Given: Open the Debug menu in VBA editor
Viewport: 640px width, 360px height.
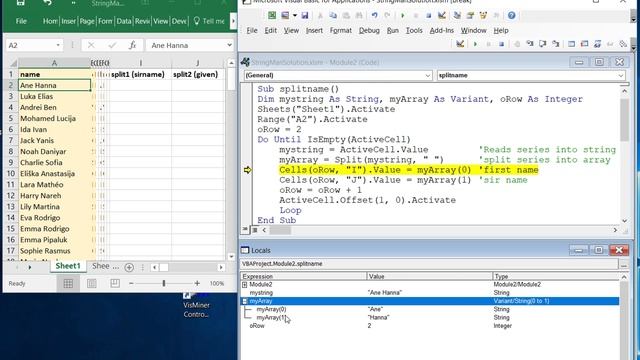Looking at the screenshot, I should coord(369,30).
